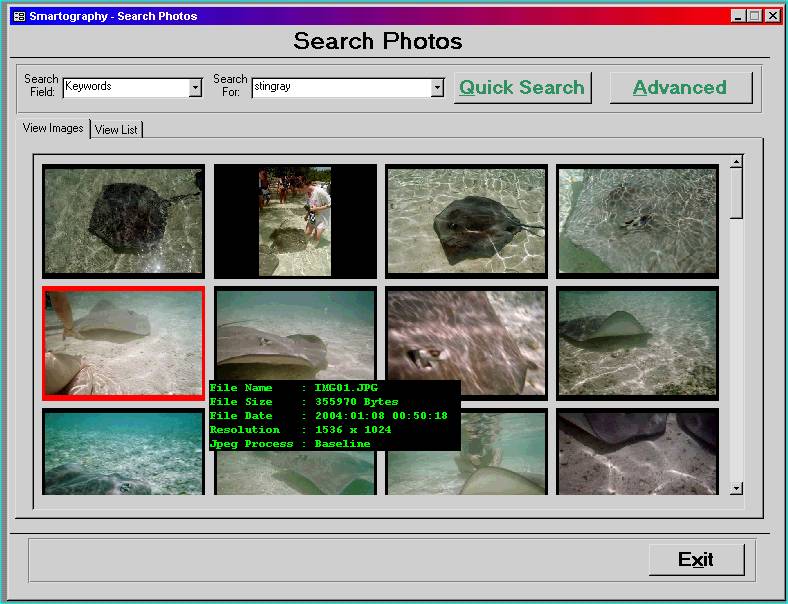Open the Advanced search dialog
This screenshot has height=604, width=788.
[680, 88]
